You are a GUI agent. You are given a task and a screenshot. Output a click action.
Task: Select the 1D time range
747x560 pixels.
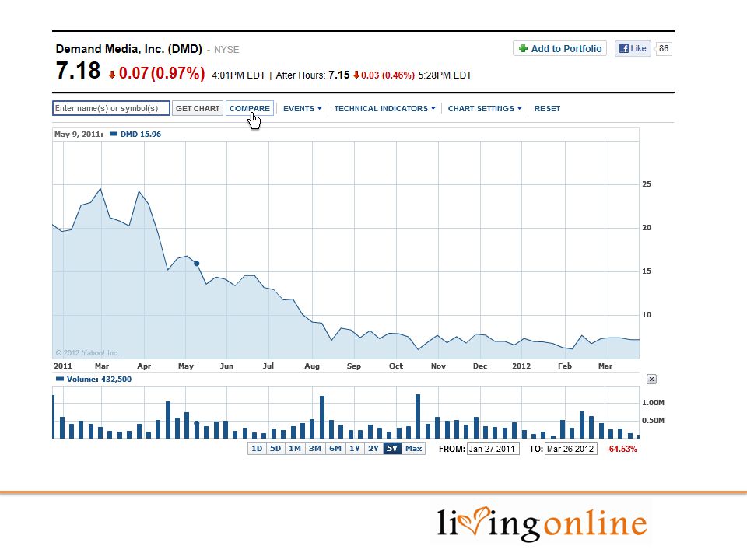pos(257,449)
